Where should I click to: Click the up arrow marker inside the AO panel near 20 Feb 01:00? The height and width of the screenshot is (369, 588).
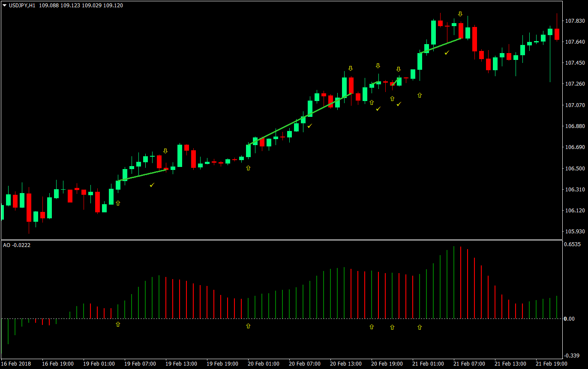tap(248, 326)
